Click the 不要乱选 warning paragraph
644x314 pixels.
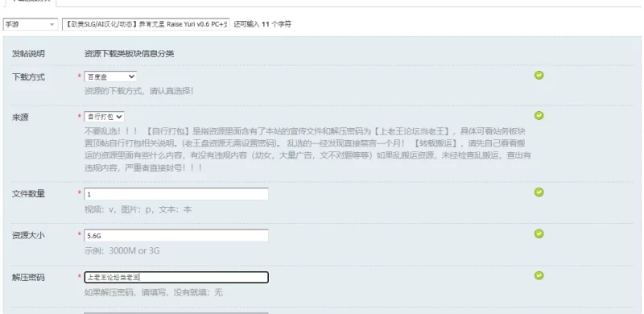[x=308, y=150]
